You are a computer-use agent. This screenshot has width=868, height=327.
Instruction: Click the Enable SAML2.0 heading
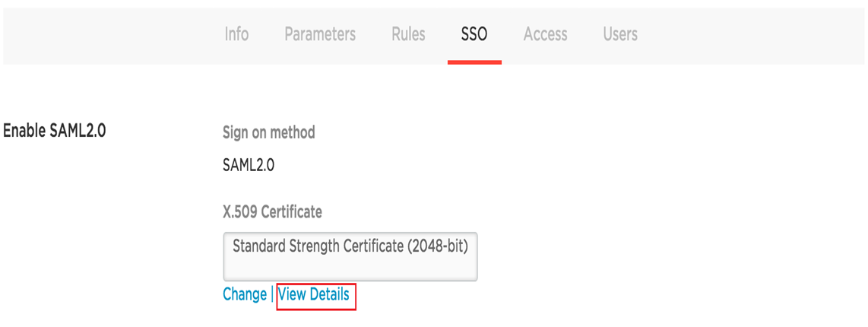pyautogui.click(x=55, y=131)
